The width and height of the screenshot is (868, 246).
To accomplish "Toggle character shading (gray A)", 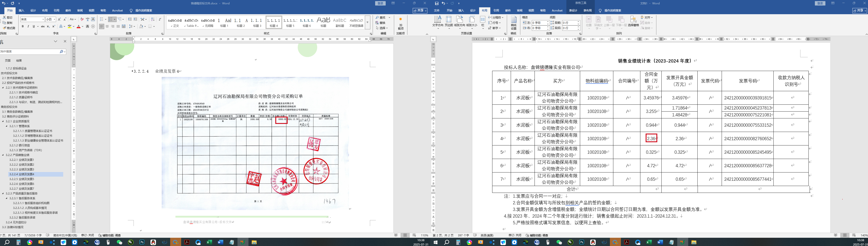I will (x=88, y=26).
